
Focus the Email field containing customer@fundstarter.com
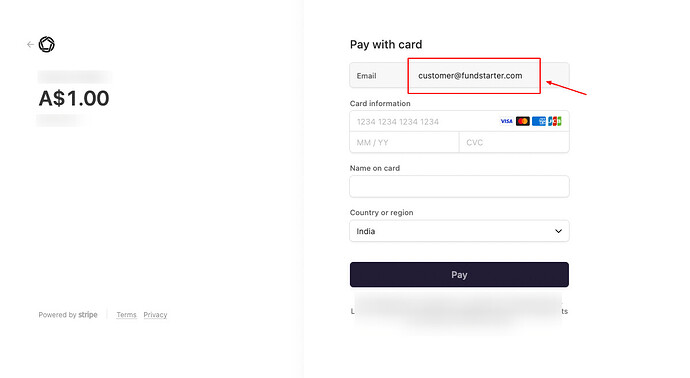(459, 75)
